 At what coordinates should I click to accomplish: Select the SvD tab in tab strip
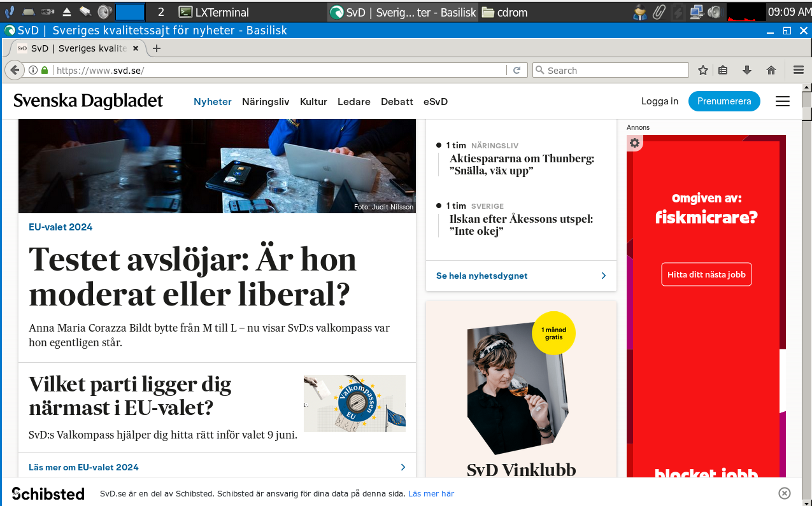(78, 48)
